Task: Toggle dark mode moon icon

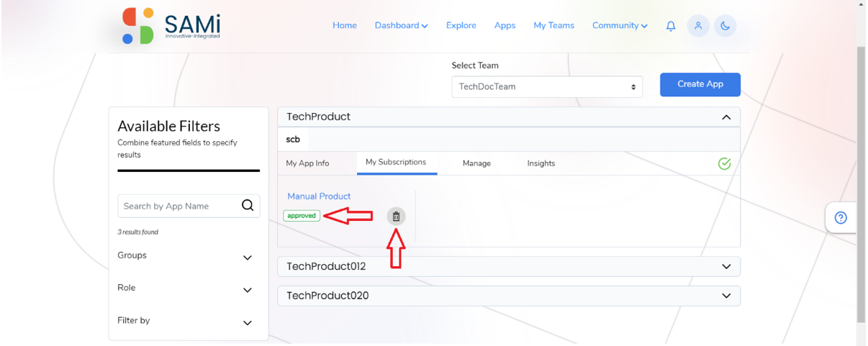Action: coord(725,26)
